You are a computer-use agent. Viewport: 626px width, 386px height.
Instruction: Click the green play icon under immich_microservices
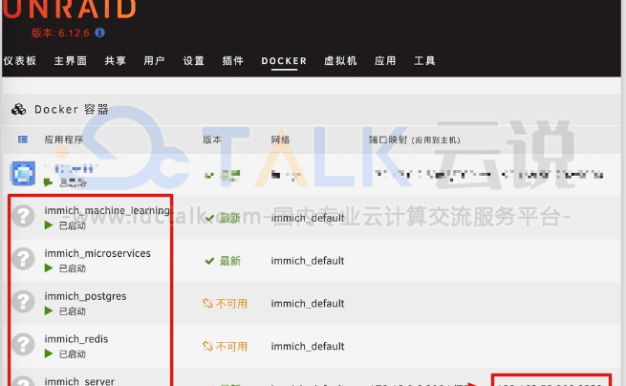(48, 268)
